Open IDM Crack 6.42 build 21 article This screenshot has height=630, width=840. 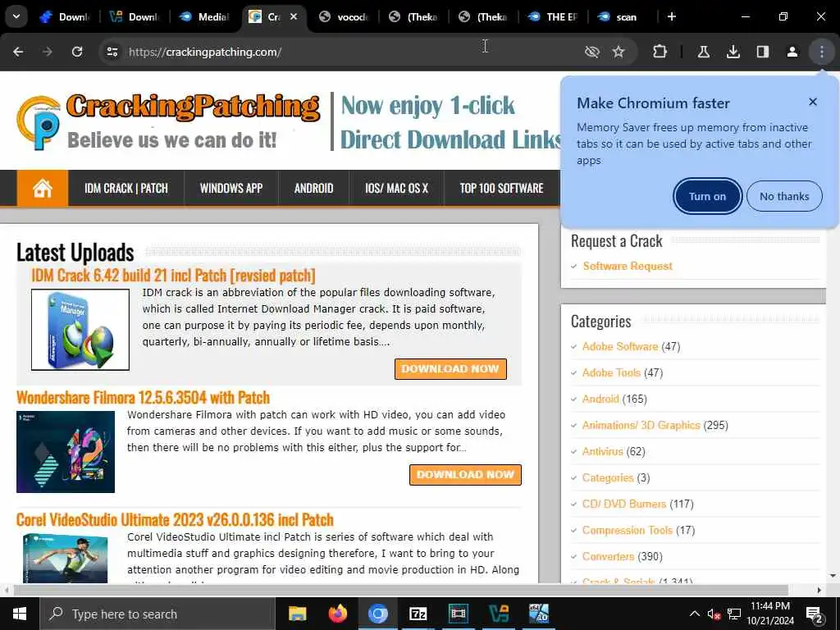pos(173,276)
